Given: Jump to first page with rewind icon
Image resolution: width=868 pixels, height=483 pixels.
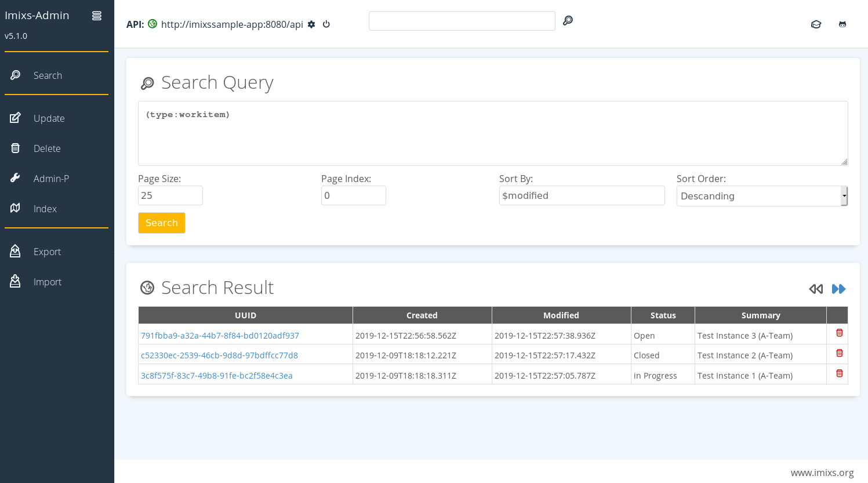Looking at the screenshot, I should (816, 289).
